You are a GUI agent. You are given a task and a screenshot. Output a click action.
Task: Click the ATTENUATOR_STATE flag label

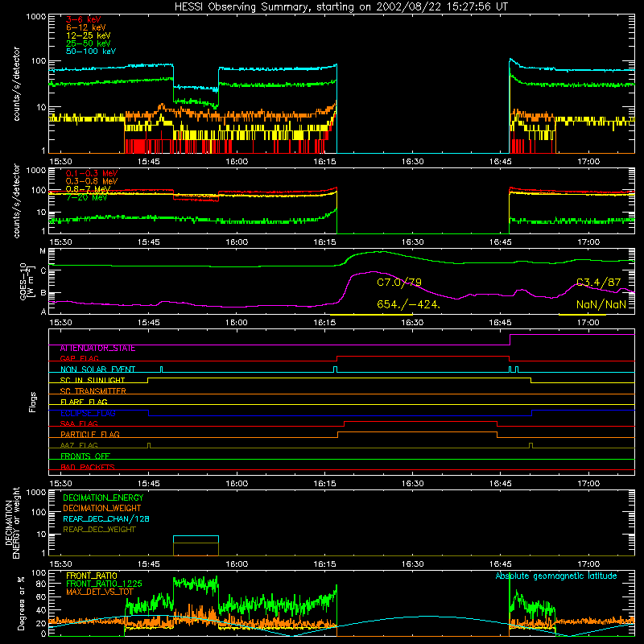(97, 349)
